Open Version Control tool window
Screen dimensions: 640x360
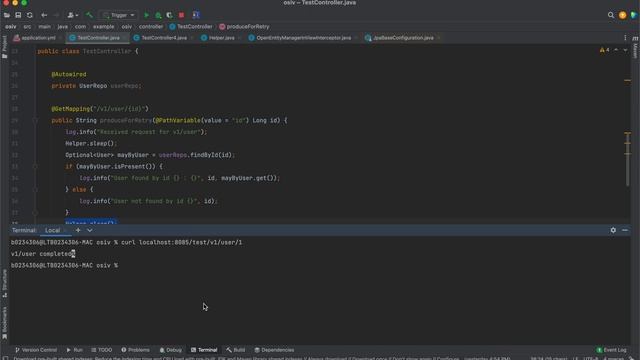pos(36,350)
